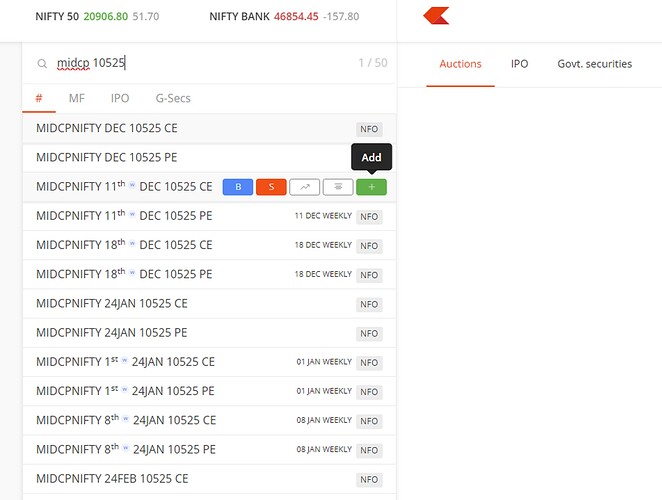Select MIDCPNIFTY 1st 24JAN 10525 PE result

tap(209, 391)
